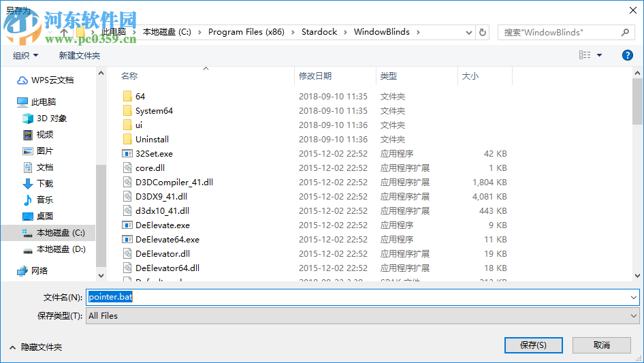Open the help question mark icon
Viewport: 644px width, 363px height.
[627, 55]
